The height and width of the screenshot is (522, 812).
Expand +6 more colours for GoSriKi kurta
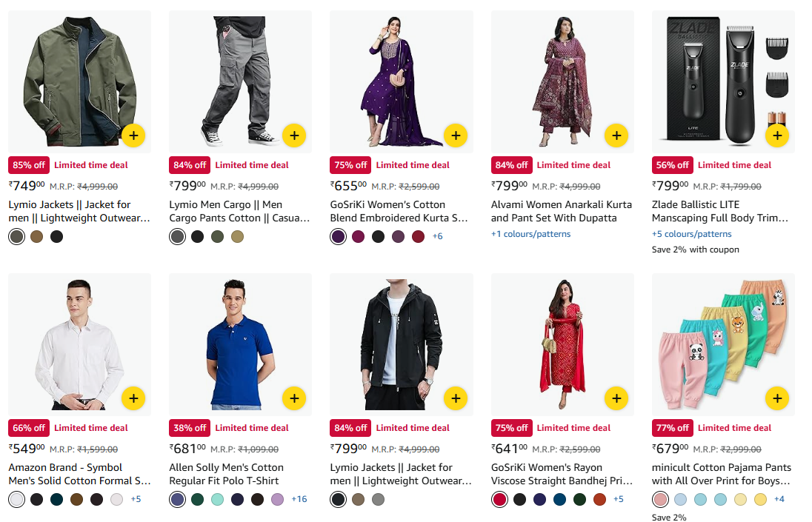click(x=437, y=236)
